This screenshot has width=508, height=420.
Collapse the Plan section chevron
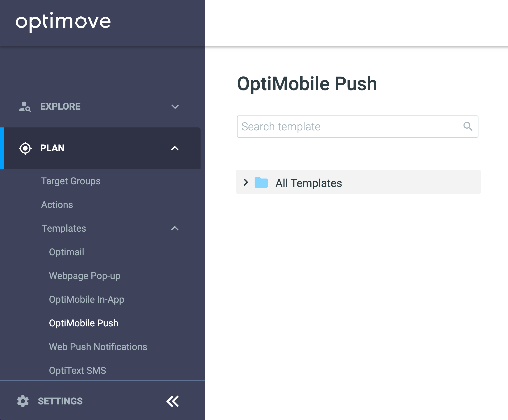(175, 148)
